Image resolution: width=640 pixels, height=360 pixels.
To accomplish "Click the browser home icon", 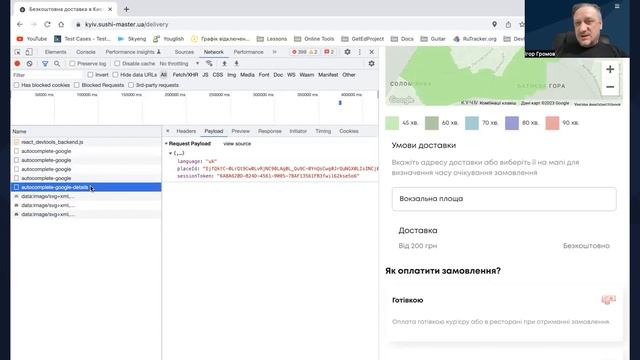I will tap(61, 24).
